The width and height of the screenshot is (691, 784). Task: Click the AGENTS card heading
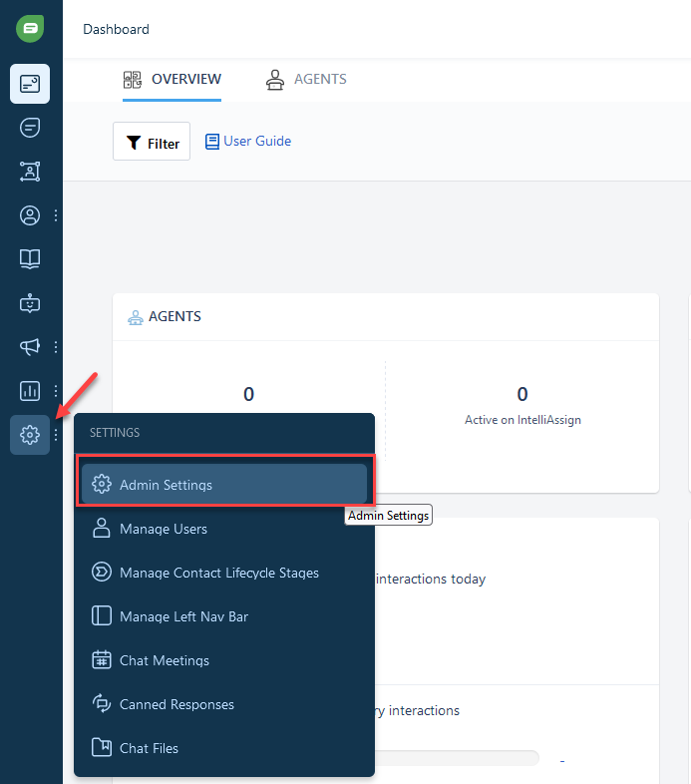pyautogui.click(x=175, y=316)
